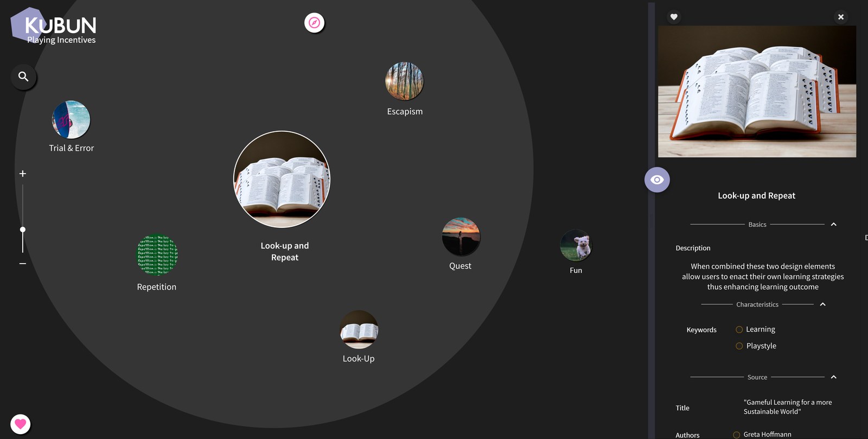Open the compass explore button
This screenshot has width=868, height=439.
[x=314, y=23]
